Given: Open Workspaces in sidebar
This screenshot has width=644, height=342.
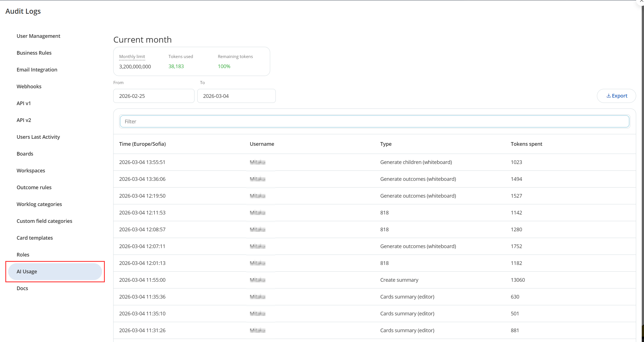Looking at the screenshot, I should [31, 170].
